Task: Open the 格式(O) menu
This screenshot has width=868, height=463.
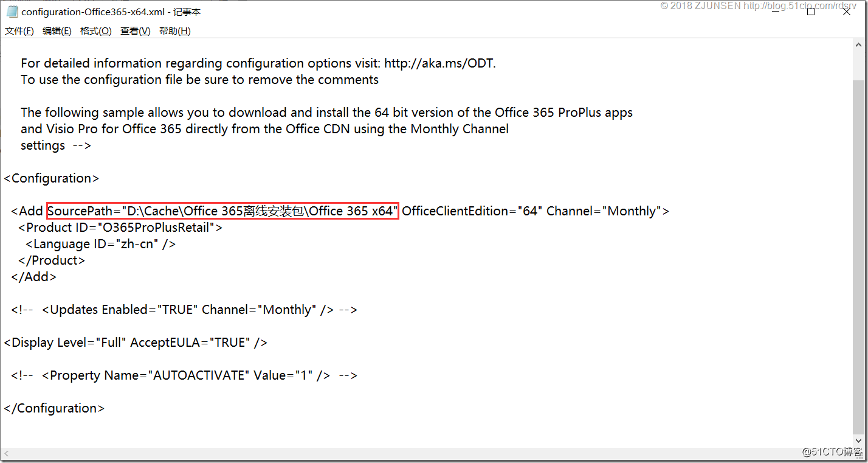Action: [x=96, y=31]
